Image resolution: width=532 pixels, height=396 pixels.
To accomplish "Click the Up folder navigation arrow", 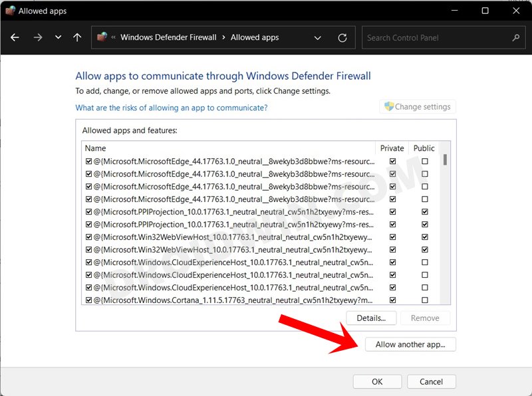I will tap(77, 37).
